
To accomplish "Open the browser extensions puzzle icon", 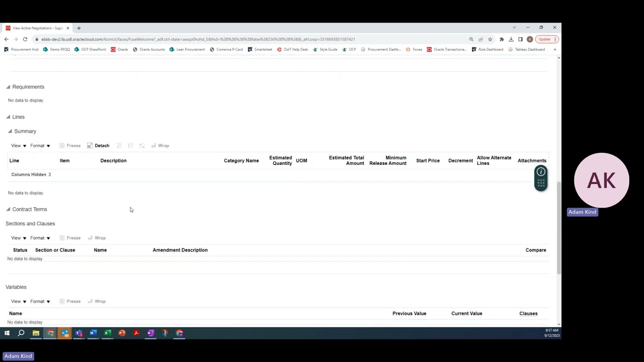I will [502, 39].
